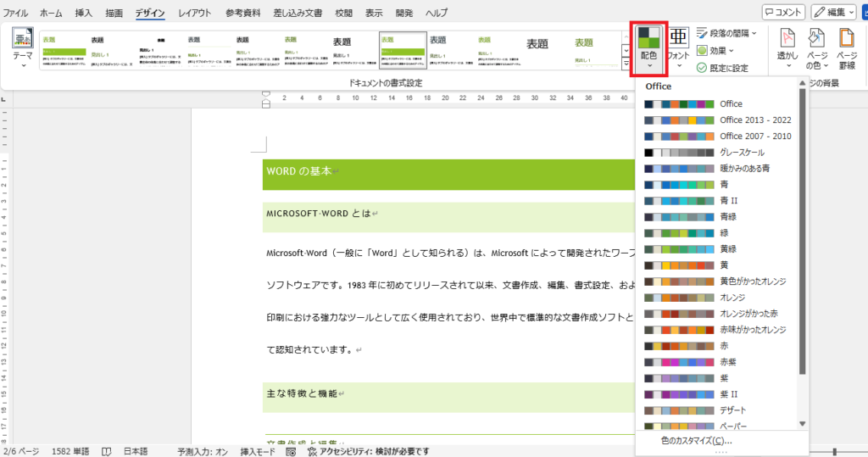Click the tab selector at ruler corner

pyautogui.click(x=4, y=100)
